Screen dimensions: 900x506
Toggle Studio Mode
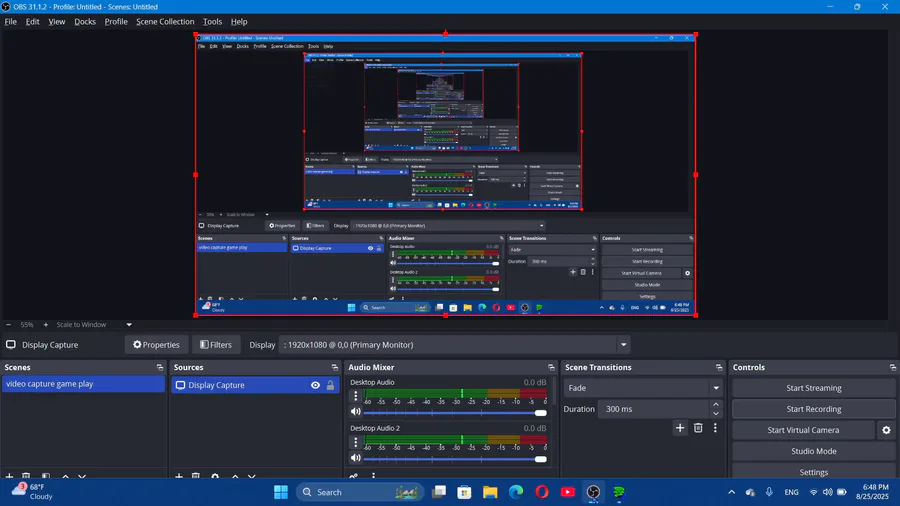(x=813, y=451)
